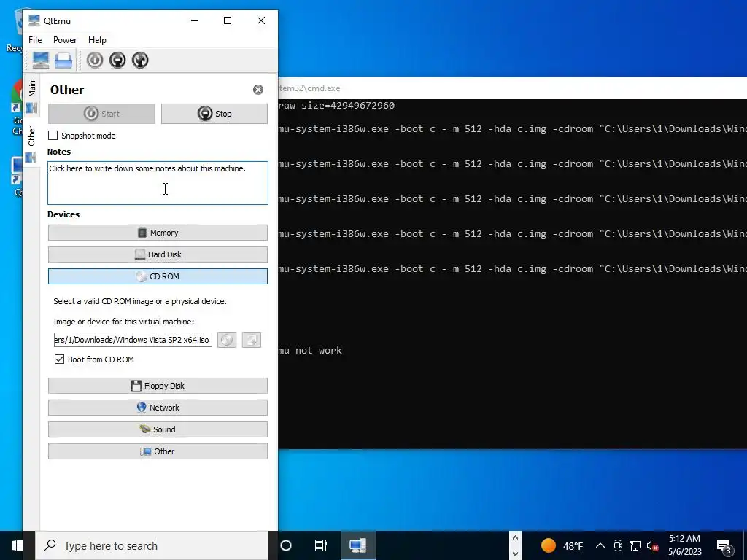
Task: Open the Windows Start menu
Action: click(18, 545)
